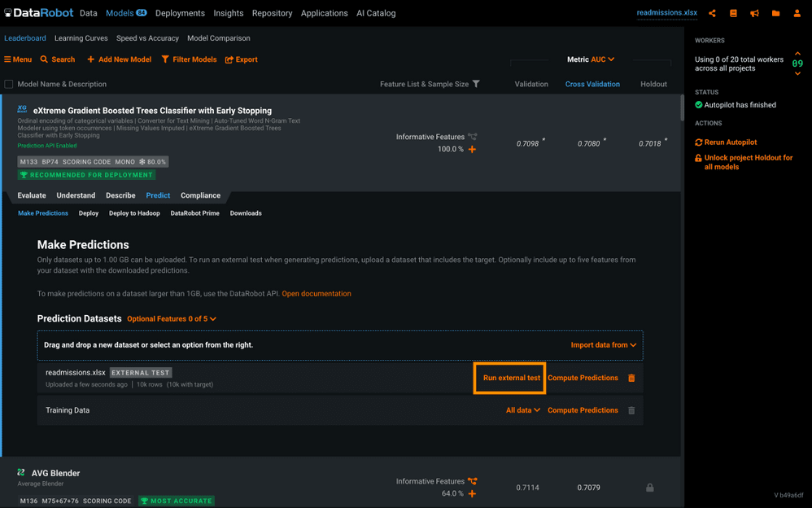Click the XGBoost model type icon
The height and width of the screenshot is (508, 812).
(22, 109)
